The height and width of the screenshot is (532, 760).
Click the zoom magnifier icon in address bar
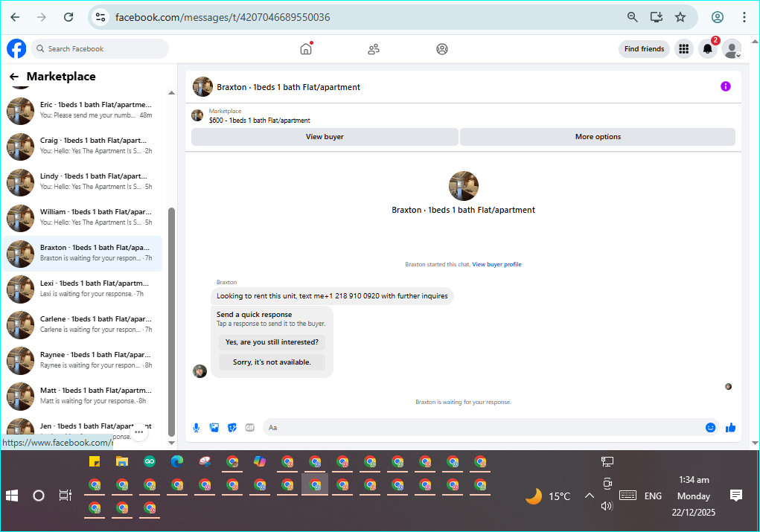coord(633,17)
